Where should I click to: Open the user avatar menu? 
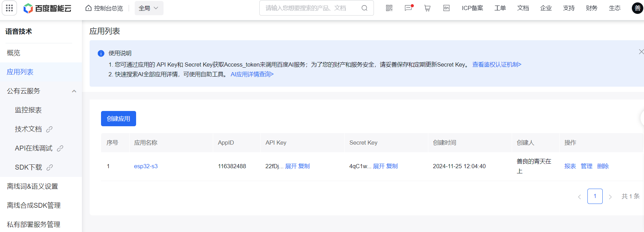point(637,8)
